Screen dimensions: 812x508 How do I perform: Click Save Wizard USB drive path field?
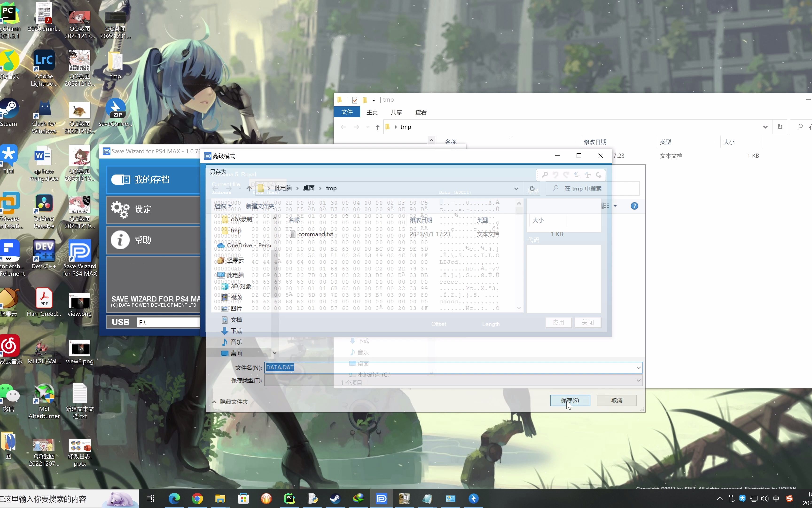pyautogui.click(x=169, y=322)
